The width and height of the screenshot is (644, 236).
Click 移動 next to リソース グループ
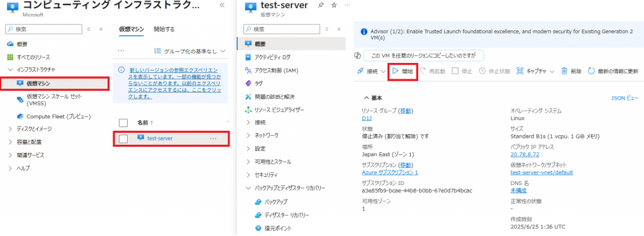click(x=406, y=111)
